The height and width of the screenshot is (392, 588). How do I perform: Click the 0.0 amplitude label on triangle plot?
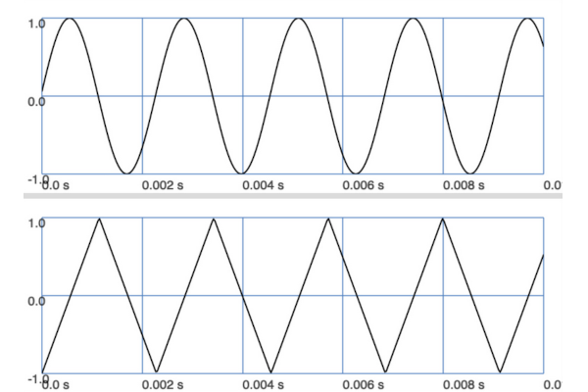[x=35, y=300]
